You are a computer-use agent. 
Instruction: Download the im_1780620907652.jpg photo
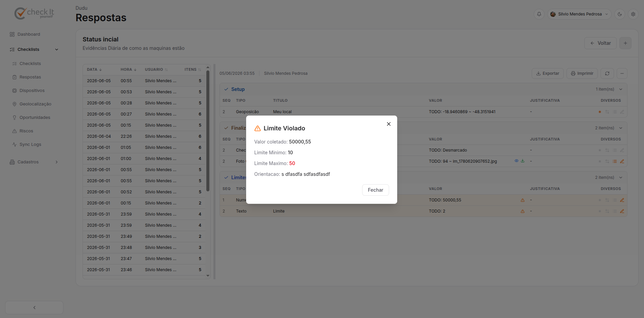523,161
